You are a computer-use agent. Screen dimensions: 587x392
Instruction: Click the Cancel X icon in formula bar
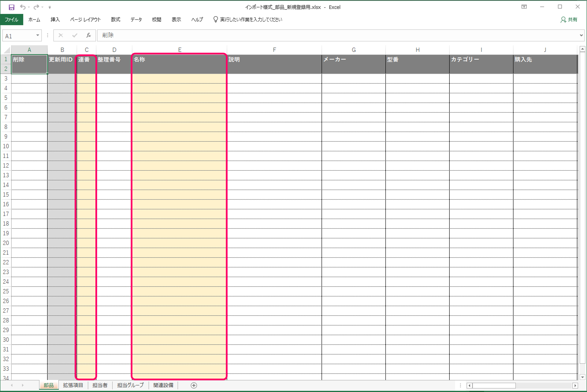(x=61, y=35)
